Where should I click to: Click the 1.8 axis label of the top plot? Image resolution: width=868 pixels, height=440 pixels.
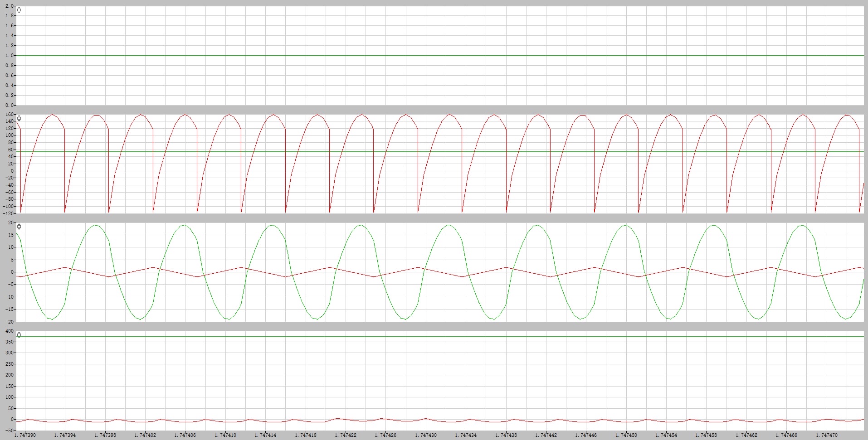tap(9, 16)
